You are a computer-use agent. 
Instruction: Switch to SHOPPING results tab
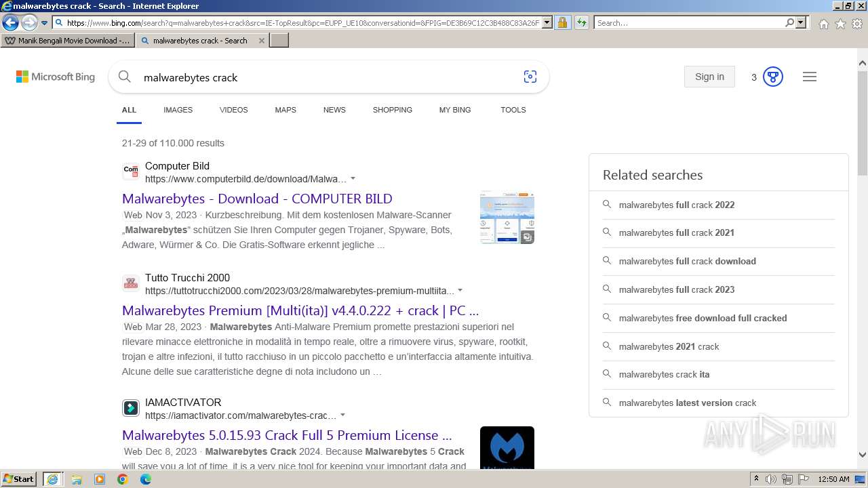tap(392, 110)
